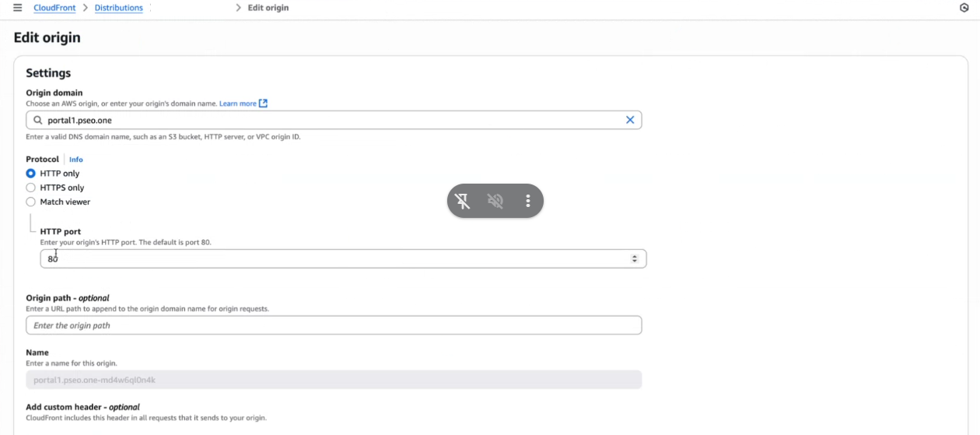Click the Origin domain label
980x435 pixels.
(x=54, y=93)
